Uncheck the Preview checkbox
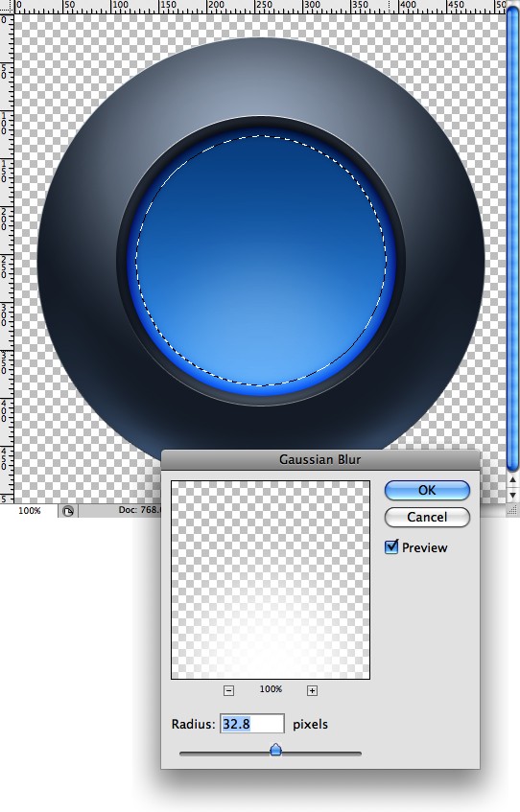 tap(391, 546)
